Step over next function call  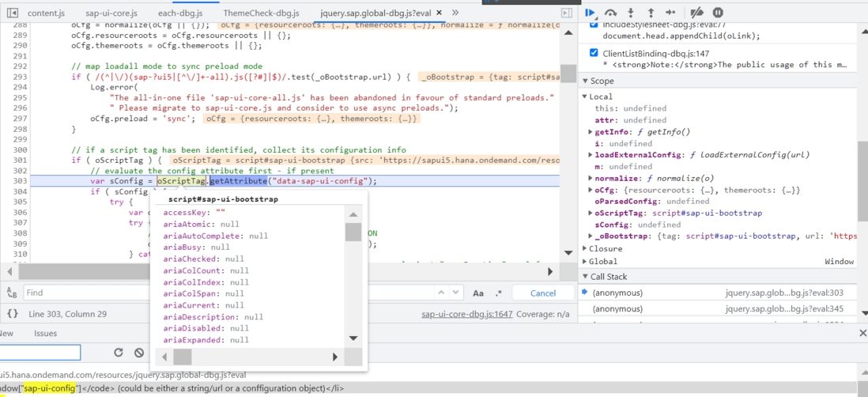[610, 12]
